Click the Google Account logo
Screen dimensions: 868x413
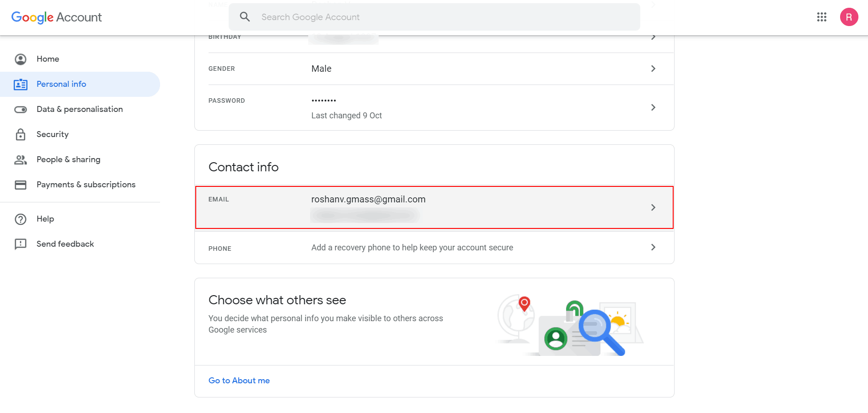(56, 17)
